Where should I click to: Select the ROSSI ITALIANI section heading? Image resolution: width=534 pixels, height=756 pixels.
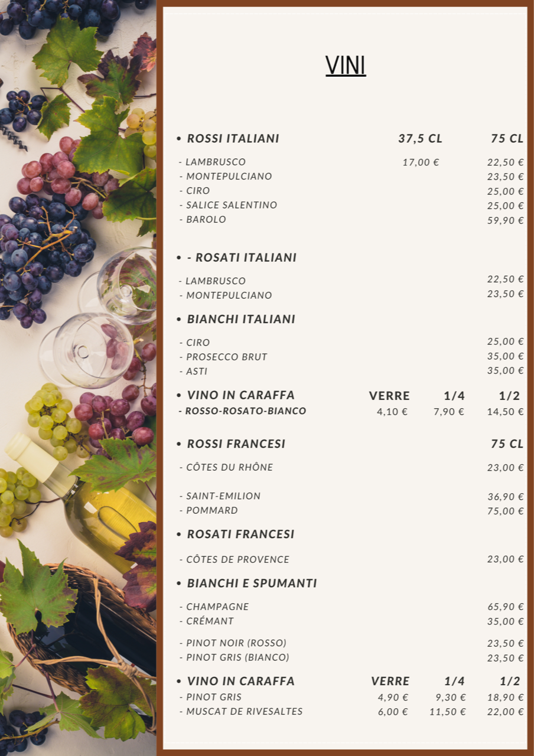[233, 138]
